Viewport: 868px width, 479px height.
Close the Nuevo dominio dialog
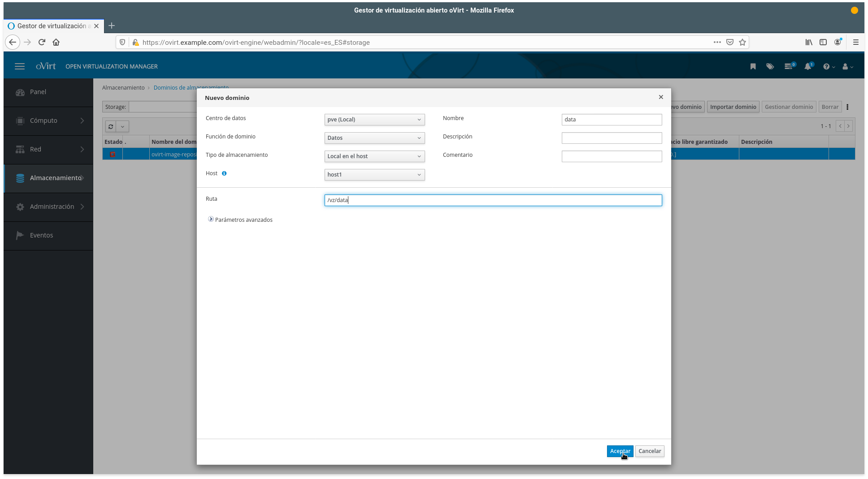click(x=661, y=97)
